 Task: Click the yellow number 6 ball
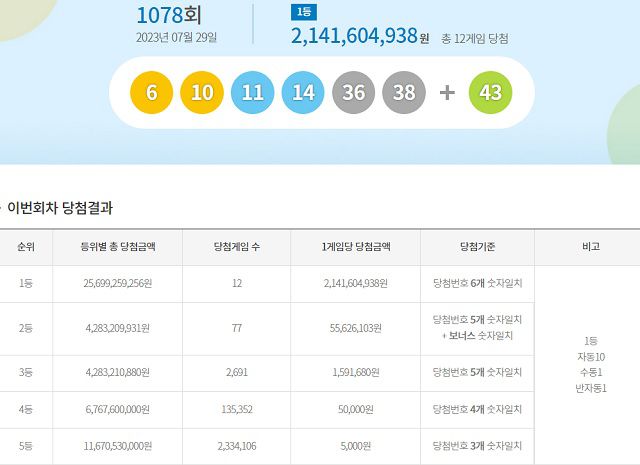pyautogui.click(x=152, y=93)
